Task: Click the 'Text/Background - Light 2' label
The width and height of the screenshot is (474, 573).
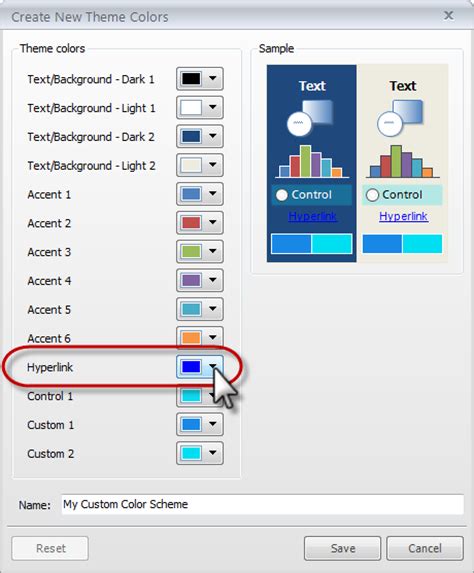Action: click(91, 166)
